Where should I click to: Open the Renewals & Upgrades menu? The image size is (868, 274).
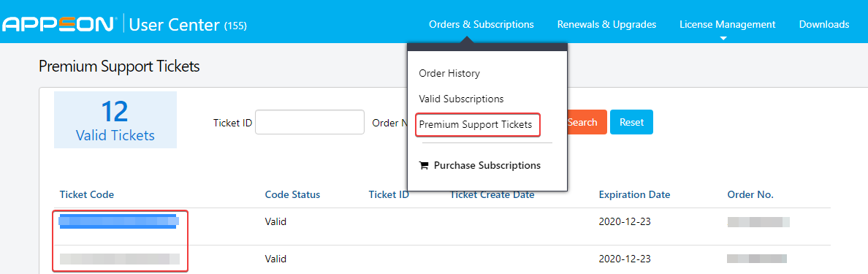(606, 24)
